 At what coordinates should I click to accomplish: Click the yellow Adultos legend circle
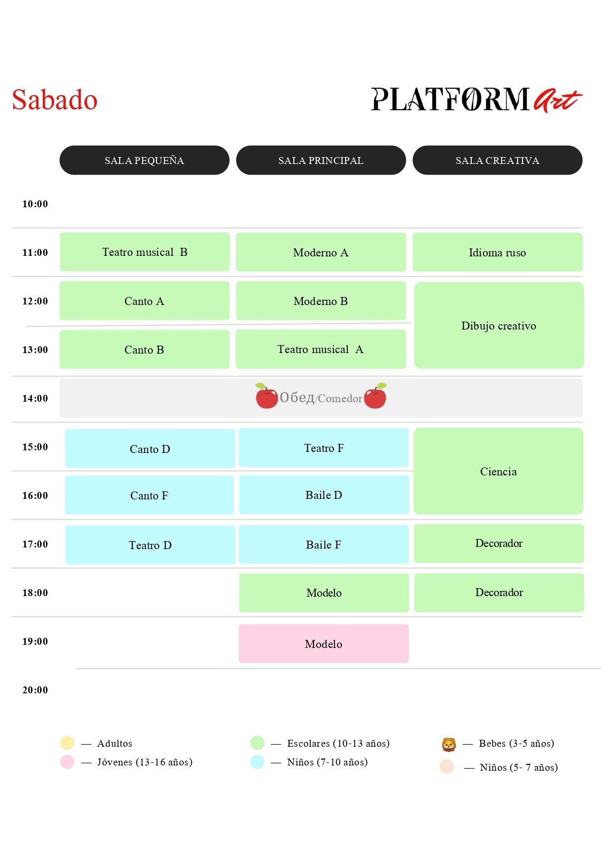(67, 743)
